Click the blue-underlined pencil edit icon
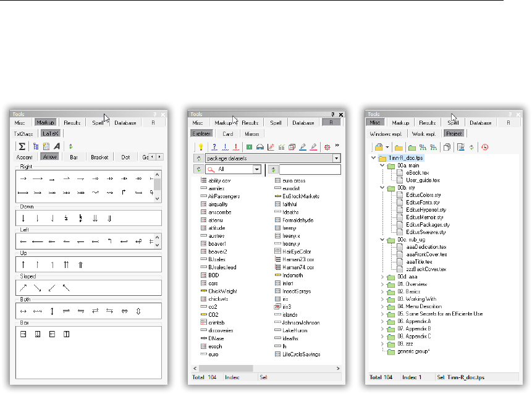 303,147
